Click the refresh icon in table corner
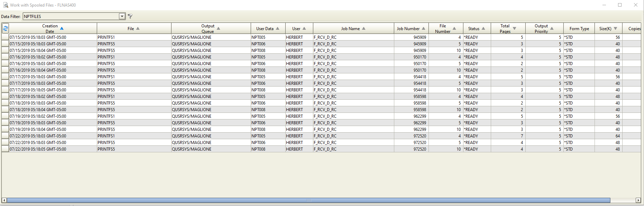 point(5,28)
